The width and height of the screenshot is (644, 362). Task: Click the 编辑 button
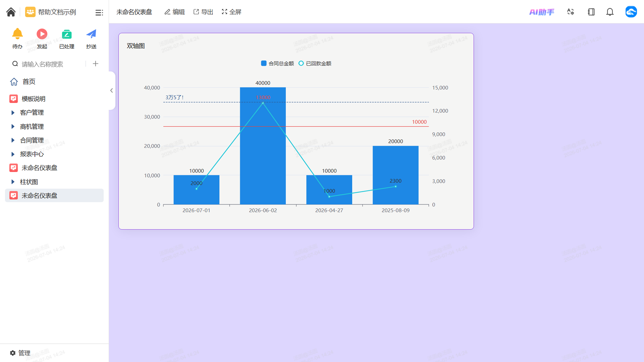click(174, 12)
